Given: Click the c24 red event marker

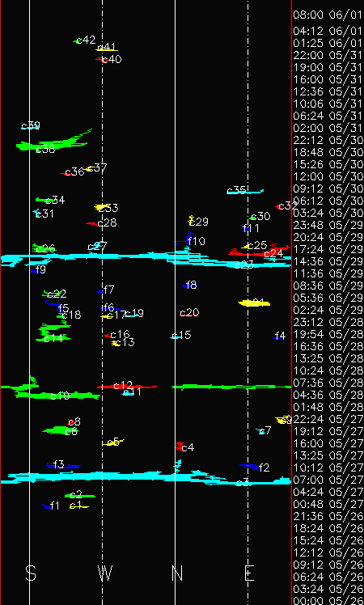Looking at the screenshot, I should tap(259, 252).
